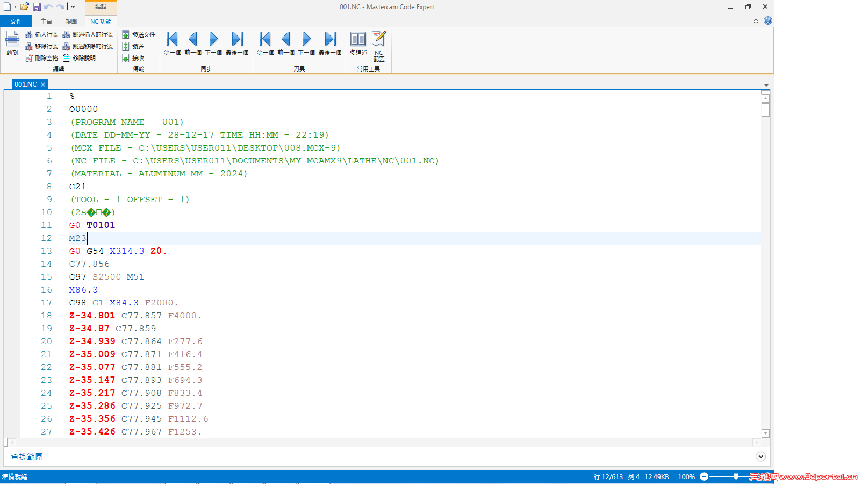Click line 2 text O0000
The width and height of the screenshot is (868, 484).
(83, 109)
